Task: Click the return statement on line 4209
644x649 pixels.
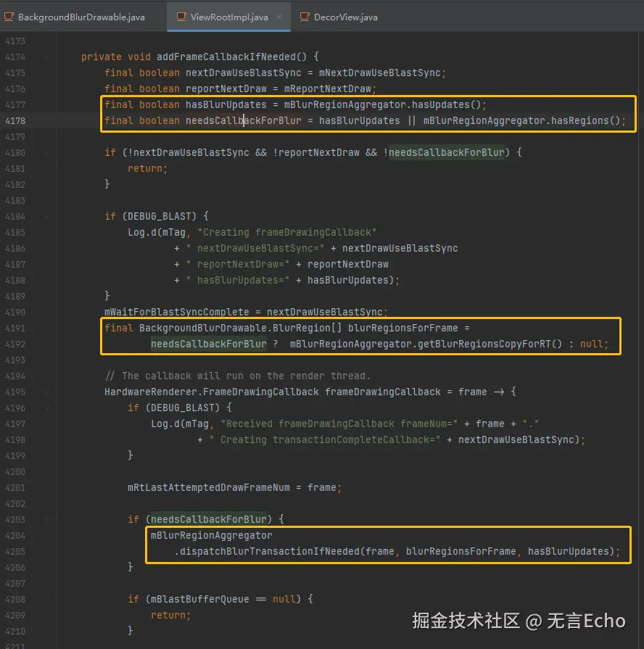Action: pyautogui.click(x=170, y=616)
